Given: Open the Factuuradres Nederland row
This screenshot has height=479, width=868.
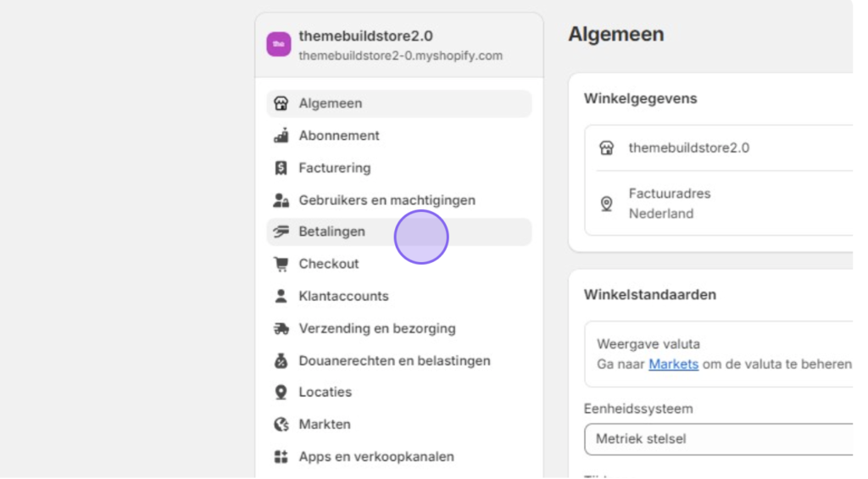Looking at the screenshot, I should (x=719, y=203).
